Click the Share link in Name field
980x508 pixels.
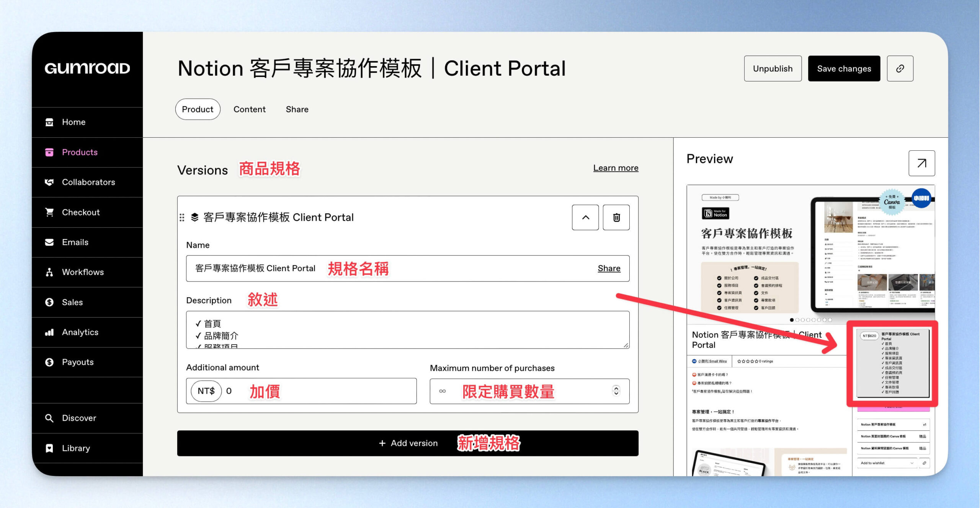click(x=609, y=268)
